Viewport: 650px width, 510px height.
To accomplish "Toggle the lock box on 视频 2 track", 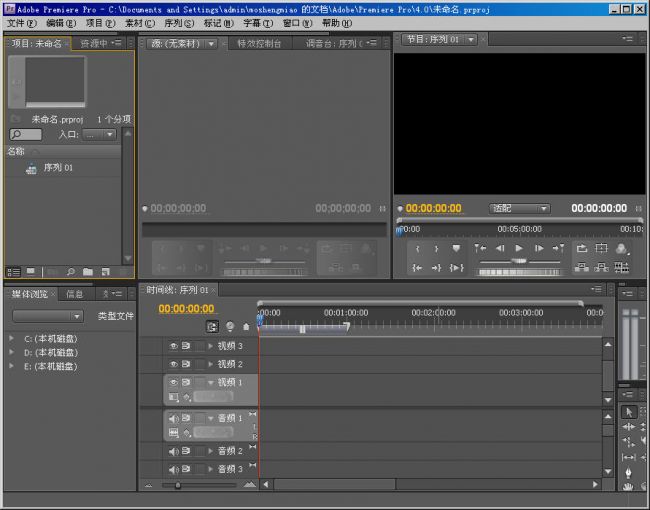I will coord(199,364).
